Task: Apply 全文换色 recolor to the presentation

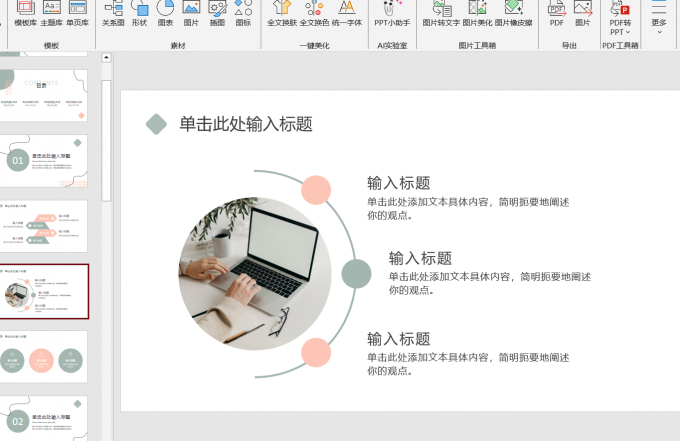Action: click(314, 14)
